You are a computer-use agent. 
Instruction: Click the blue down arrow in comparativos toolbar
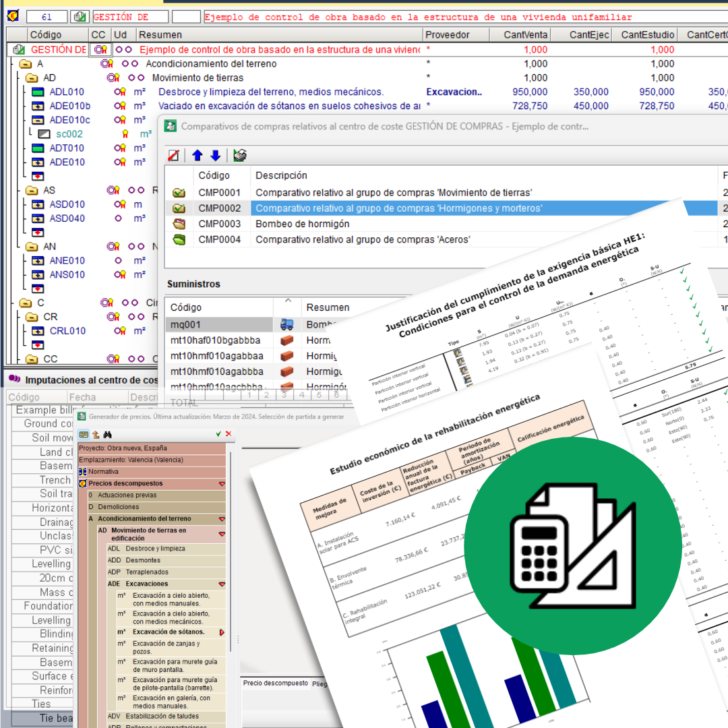(215, 156)
